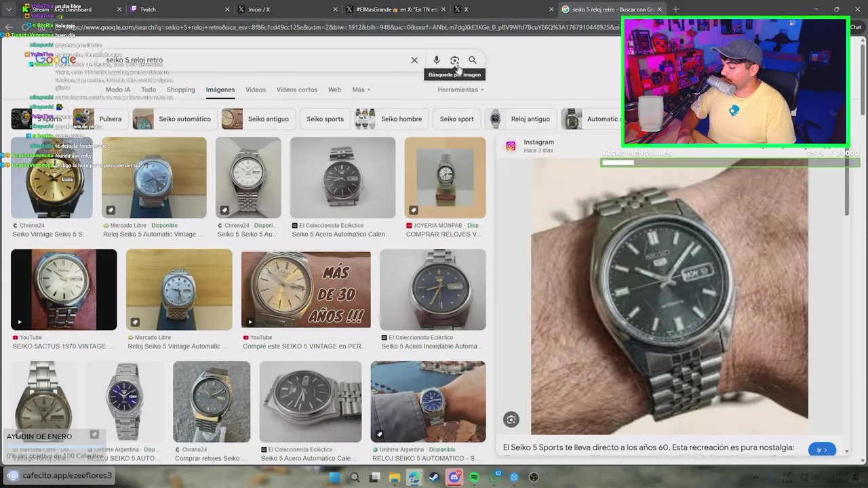Image resolution: width=868 pixels, height=488 pixels.
Task: Open Discord from taskbar
Action: click(x=454, y=478)
